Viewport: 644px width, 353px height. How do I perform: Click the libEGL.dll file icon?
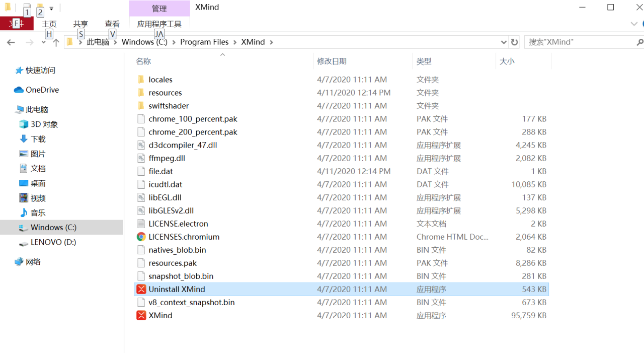tap(141, 197)
